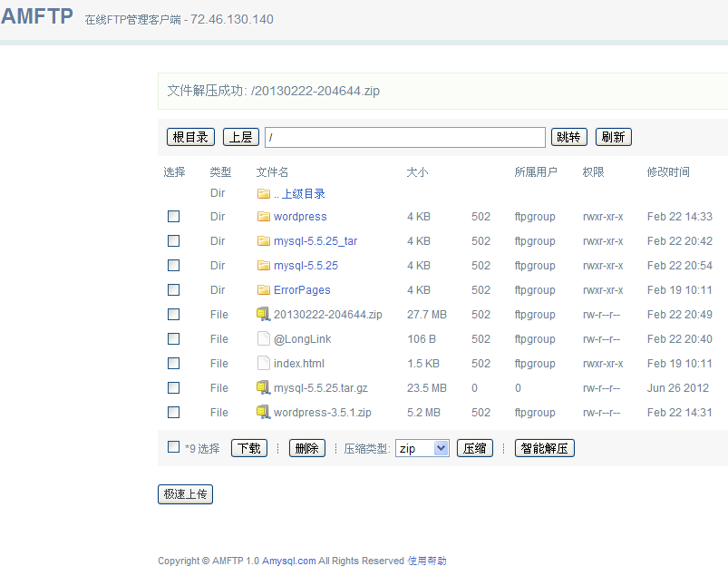Open the 使用帮助 help link in footer
Viewport: 728px width, 576px height.
point(427,561)
